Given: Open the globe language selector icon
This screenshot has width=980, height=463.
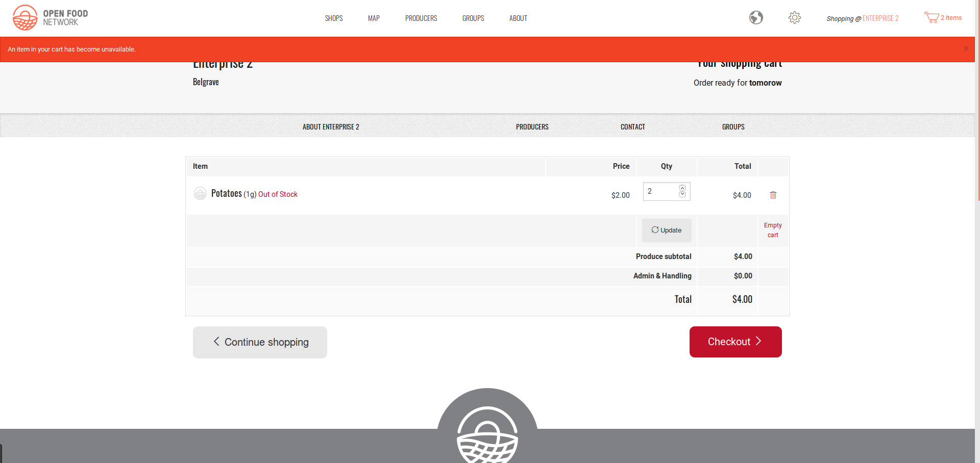Looking at the screenshot, I should [756, 18].
